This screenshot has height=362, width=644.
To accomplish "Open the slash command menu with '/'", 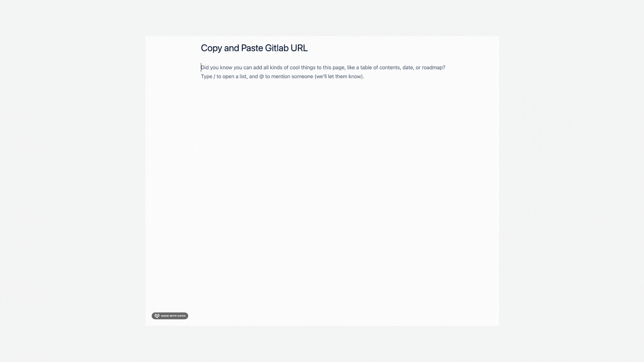I will point(201,67).
